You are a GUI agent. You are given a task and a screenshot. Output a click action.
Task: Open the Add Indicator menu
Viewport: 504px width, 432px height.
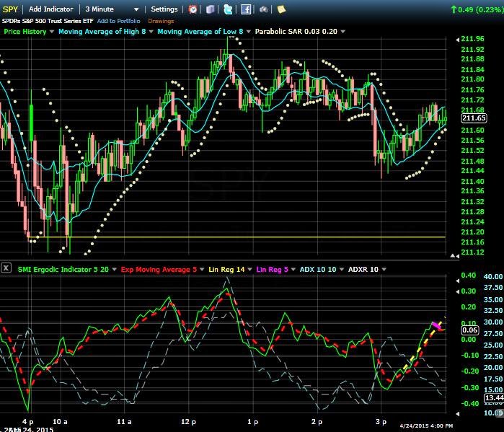[50, 9]
